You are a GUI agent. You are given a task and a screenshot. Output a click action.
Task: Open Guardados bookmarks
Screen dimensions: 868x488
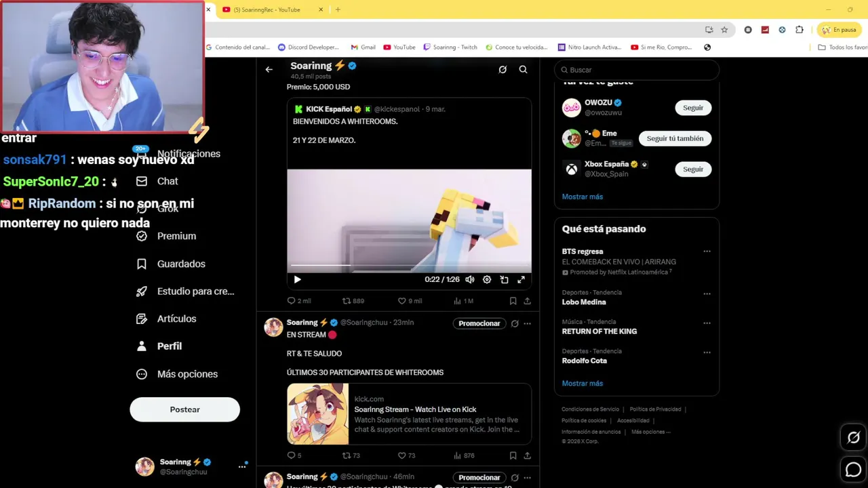(x=170, y=264)
